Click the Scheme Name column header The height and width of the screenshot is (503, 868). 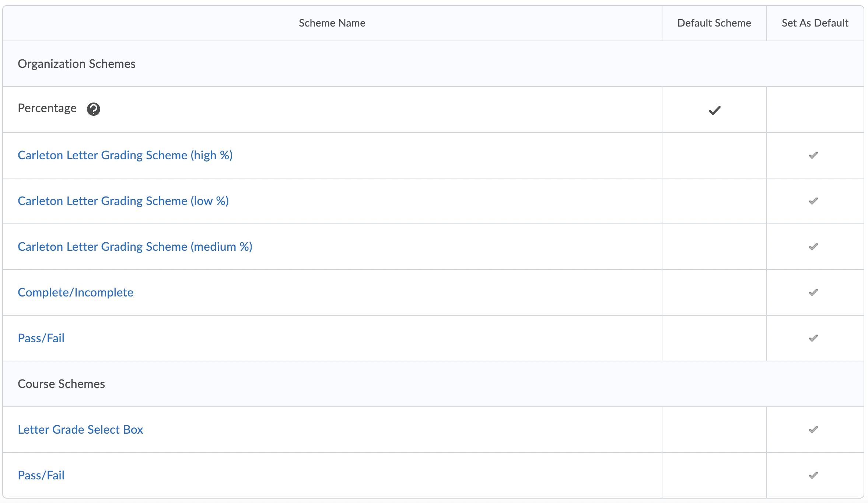[x=332, y=23]
